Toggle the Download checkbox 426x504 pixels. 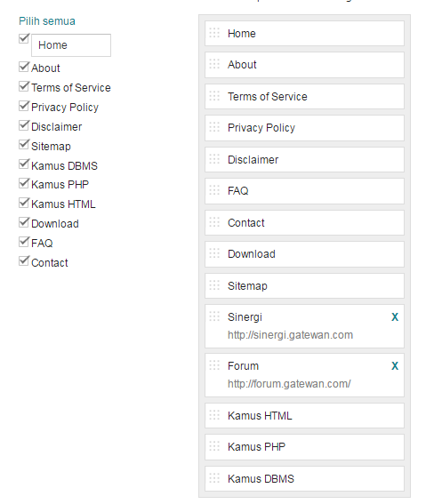pos(24,222)
